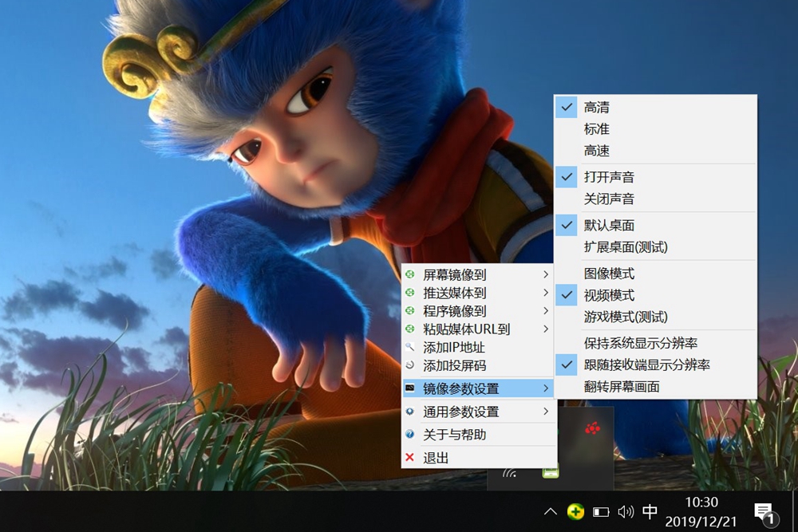Viewport: 798px width, 532px height.
Task: Click the red X icon beside 退出
Action: click(409, 458)
